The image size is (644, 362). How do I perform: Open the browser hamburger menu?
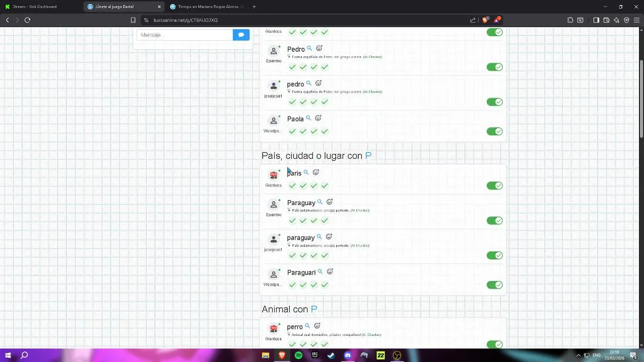(636, 20)
